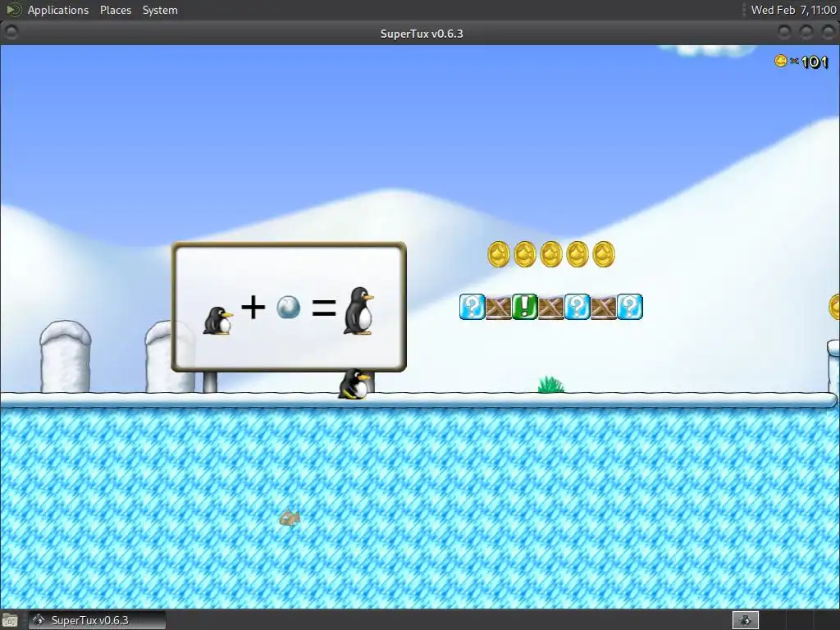
Task: Click the green grass tuft on the snow
Action: point(550,384)
